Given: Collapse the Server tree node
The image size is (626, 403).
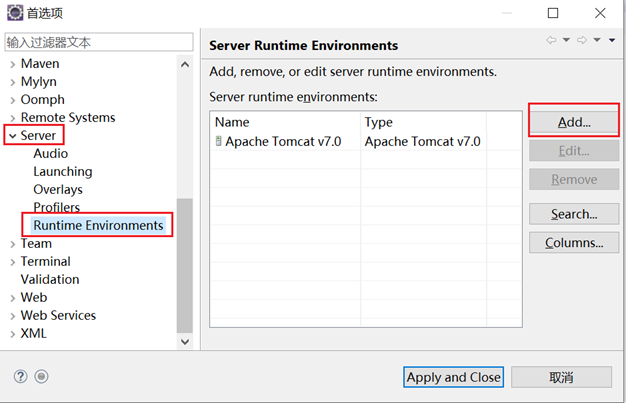Looking at the screenshot, I should (11, 135).
